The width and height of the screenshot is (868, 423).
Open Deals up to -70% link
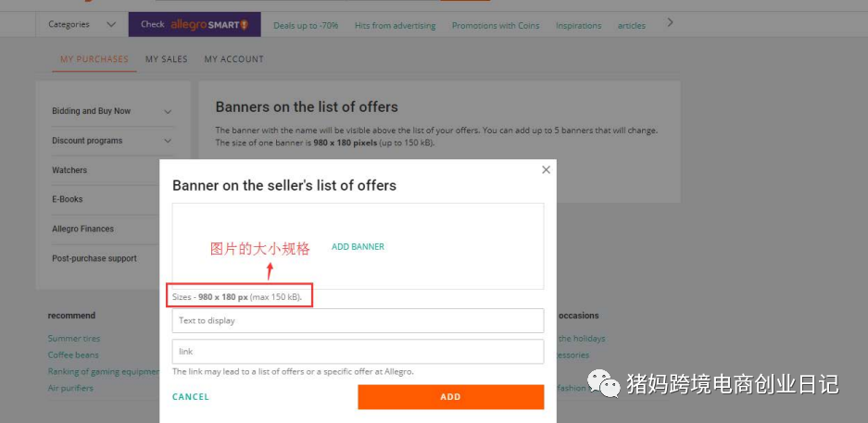coord(306,26)
